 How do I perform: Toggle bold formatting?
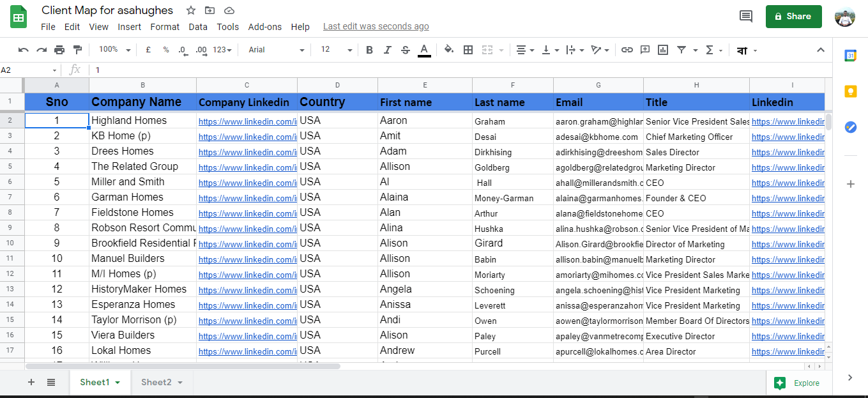(x=370, y=49)
